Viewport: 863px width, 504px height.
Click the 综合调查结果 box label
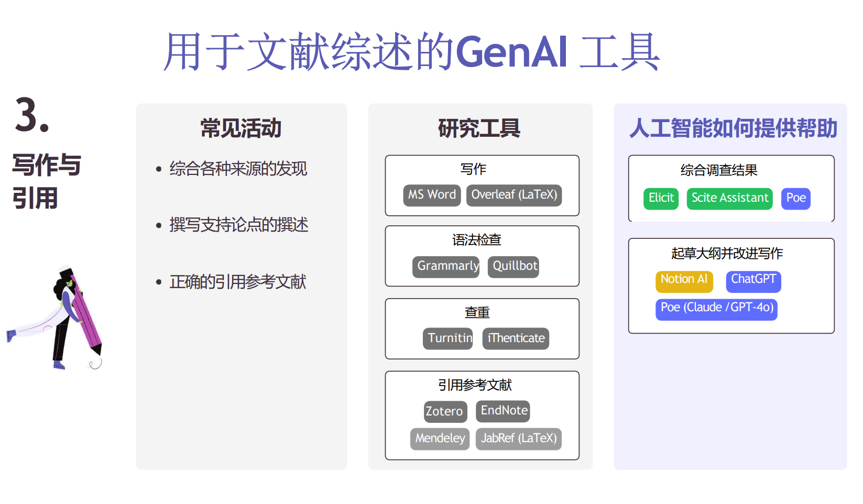719,170
